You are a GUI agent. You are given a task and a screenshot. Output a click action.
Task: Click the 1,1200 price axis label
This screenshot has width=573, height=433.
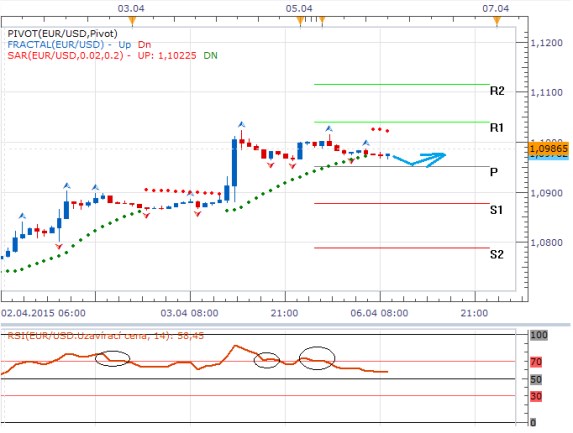click(x=546, y=43)
